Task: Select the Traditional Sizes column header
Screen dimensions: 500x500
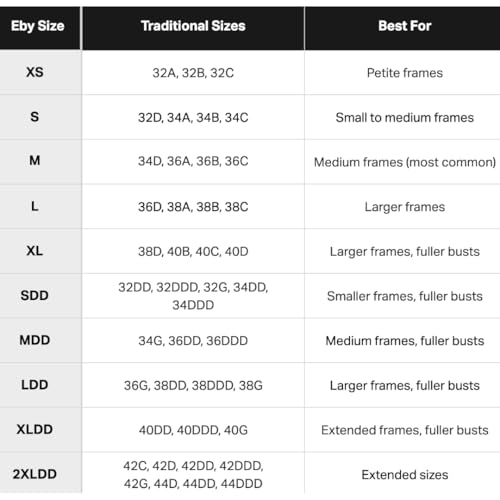Action: [193, 26]
